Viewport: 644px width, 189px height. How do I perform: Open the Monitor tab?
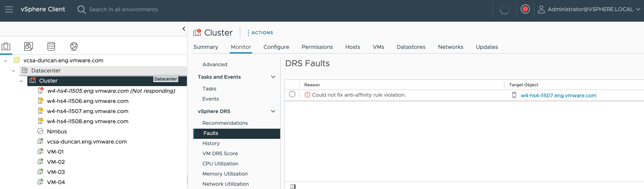(x=241, y=47)
